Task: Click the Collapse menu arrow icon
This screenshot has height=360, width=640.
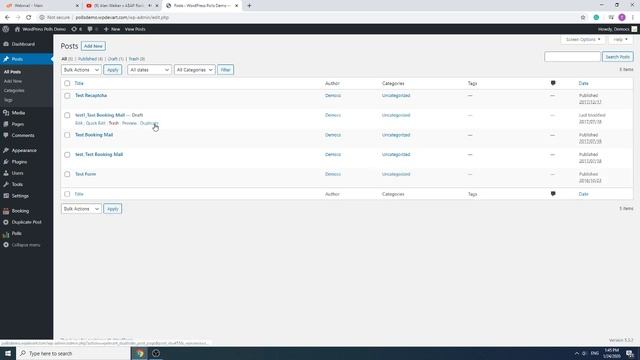Action: tap(6, 245)
